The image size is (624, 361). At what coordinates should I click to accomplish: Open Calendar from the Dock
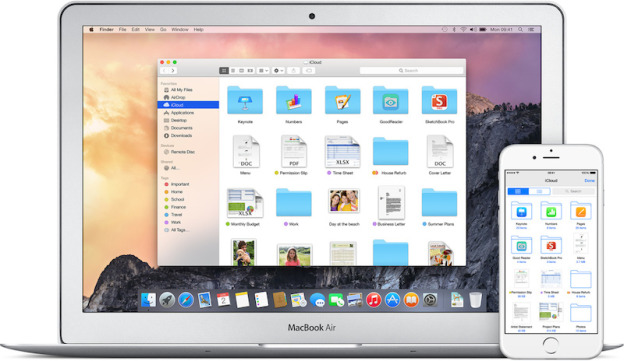[223, 300]
